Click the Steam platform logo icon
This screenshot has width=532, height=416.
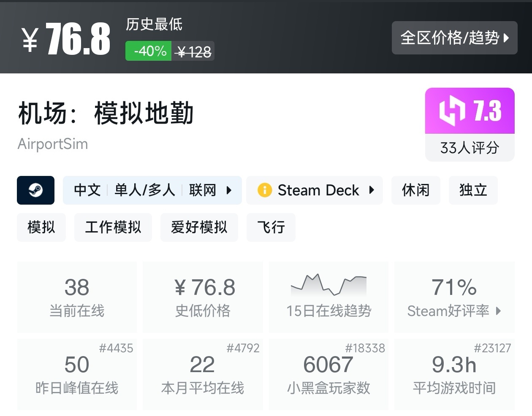(x=35, y=190)
